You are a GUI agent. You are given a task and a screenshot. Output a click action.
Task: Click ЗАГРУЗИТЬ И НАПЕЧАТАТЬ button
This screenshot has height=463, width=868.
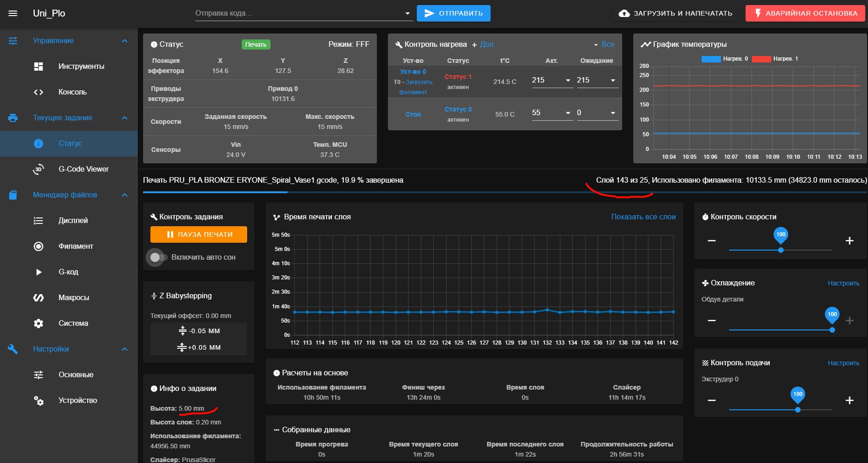tap(675, 13)
